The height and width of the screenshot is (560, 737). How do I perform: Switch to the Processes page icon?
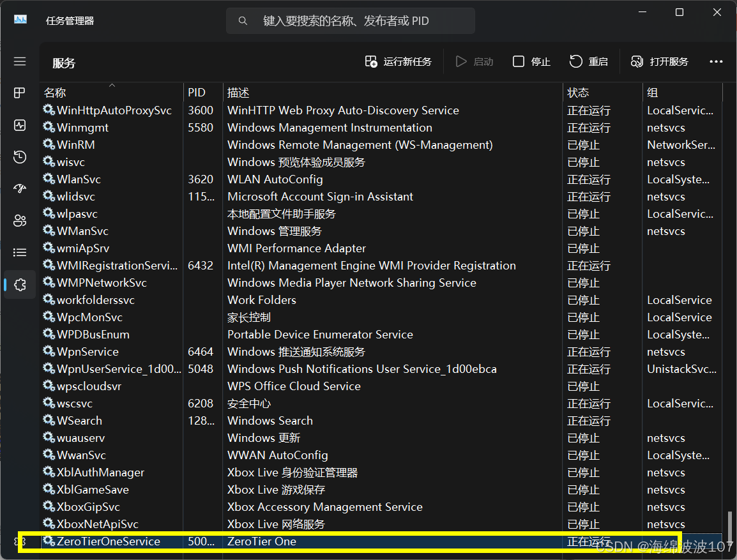click(20, 93)
